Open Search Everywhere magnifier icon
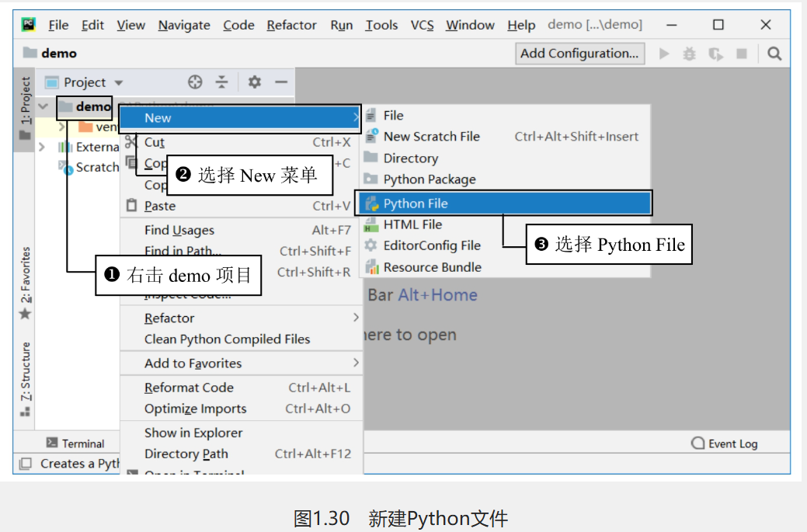 (x=774, y=54)
